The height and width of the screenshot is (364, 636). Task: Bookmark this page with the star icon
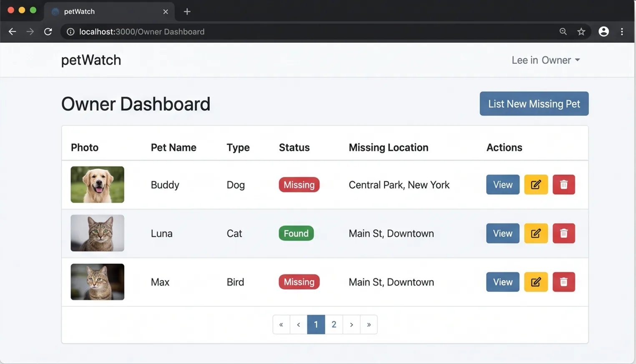[x=581, y=32]
